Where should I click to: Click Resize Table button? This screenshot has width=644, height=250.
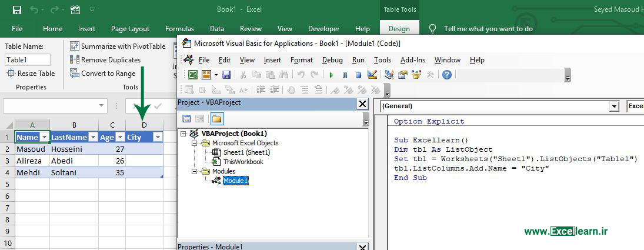(x=31, y=74)
